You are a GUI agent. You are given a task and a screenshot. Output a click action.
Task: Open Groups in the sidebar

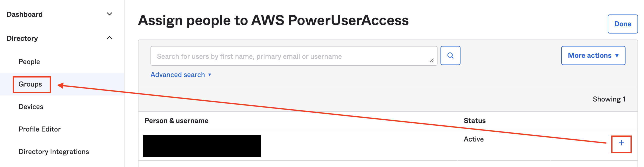pos(30,84)
